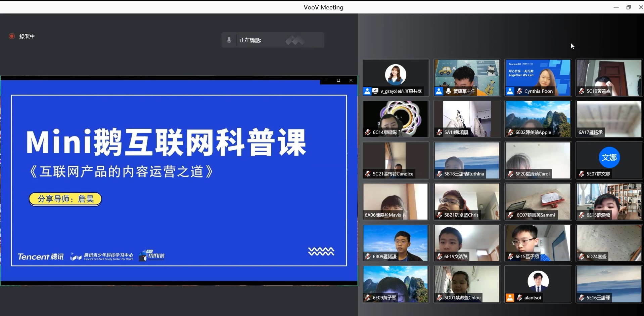Click the blue host icon on the v_grayxie tile

click(x=367, y=91)
